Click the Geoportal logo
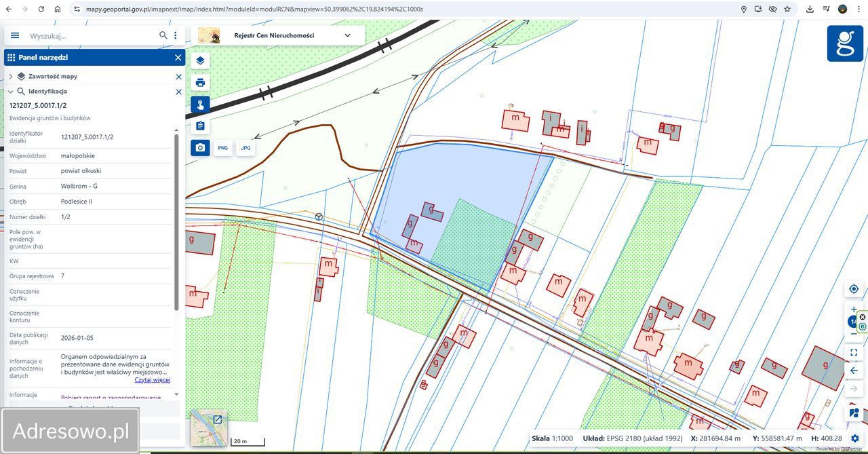 coord(845,43)
